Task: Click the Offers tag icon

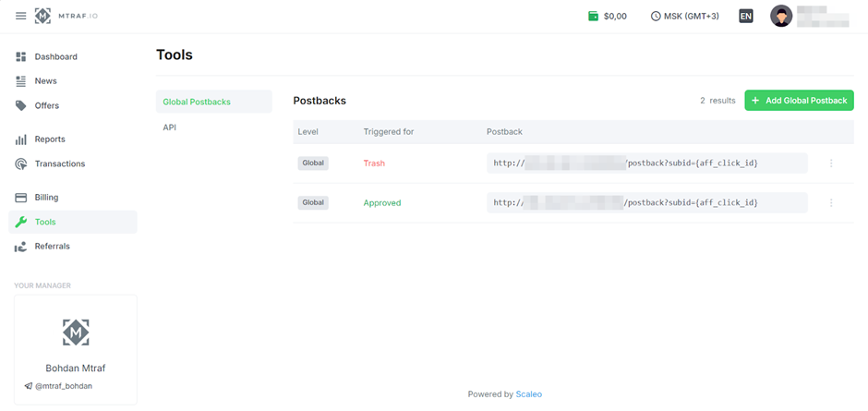Action: click(21, 106)
